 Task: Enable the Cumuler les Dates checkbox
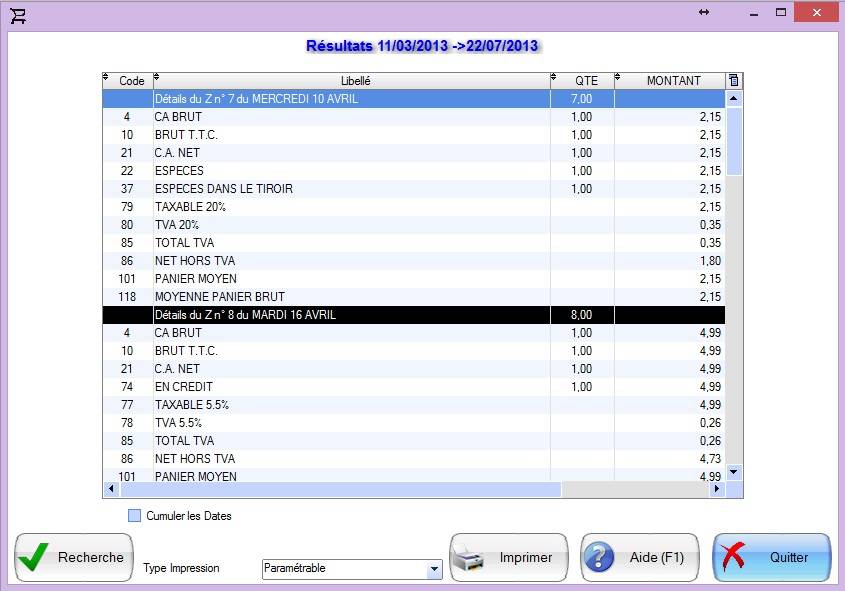[x=135, y=516]
